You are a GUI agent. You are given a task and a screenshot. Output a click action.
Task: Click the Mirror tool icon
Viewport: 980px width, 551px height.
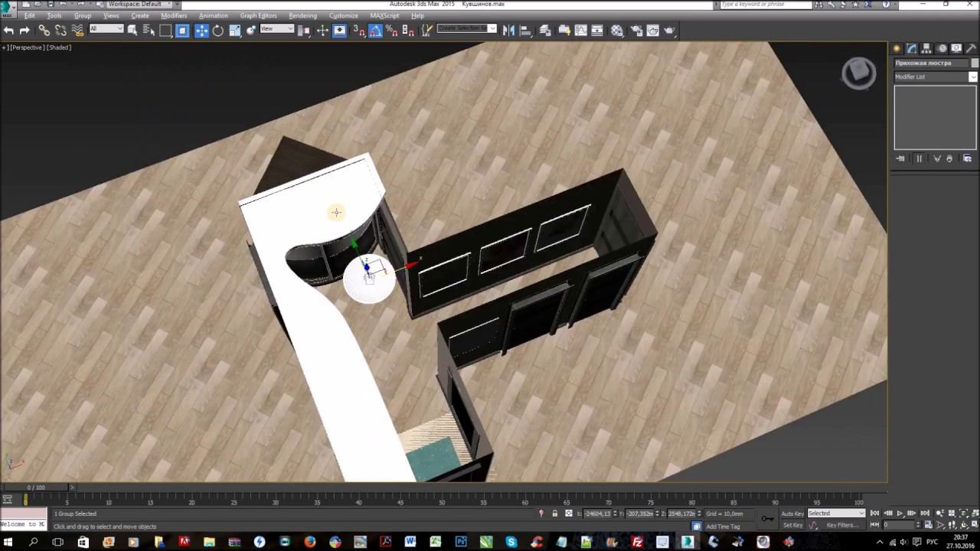point(508,31)
